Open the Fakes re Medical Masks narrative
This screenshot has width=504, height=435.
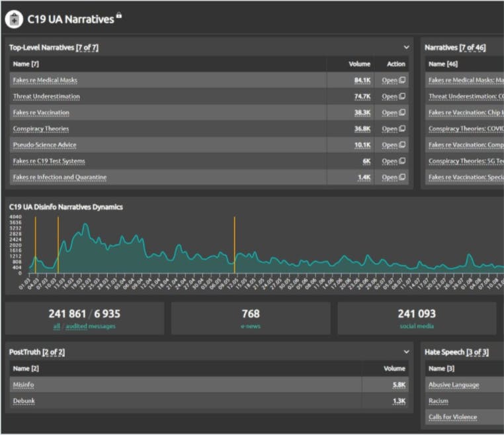click(394, 80)
